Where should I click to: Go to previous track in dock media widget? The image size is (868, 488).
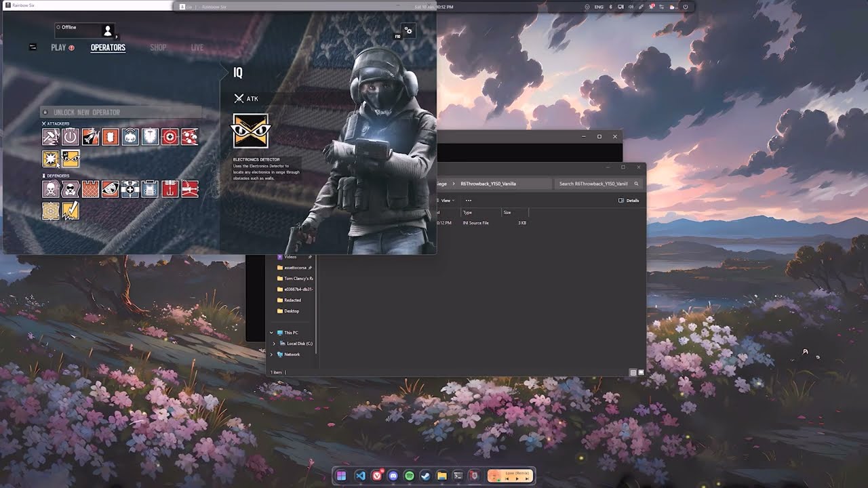[x=507, y=479]
